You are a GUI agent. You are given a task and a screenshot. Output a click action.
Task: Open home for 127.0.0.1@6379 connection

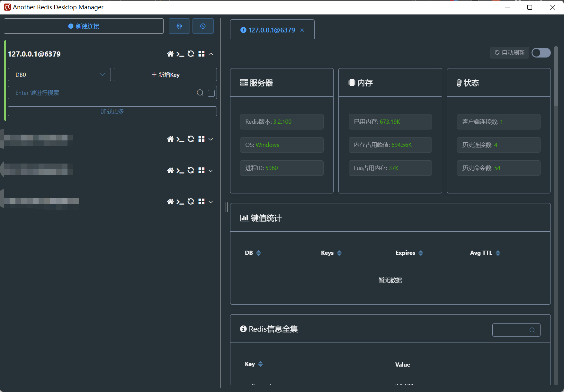point(170,54)
